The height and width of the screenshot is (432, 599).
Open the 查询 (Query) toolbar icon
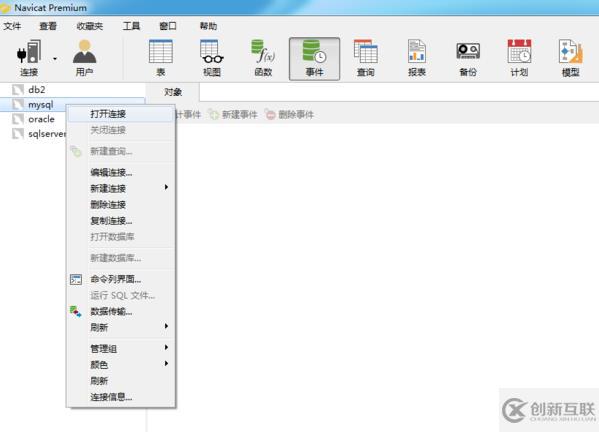point(366,58)
